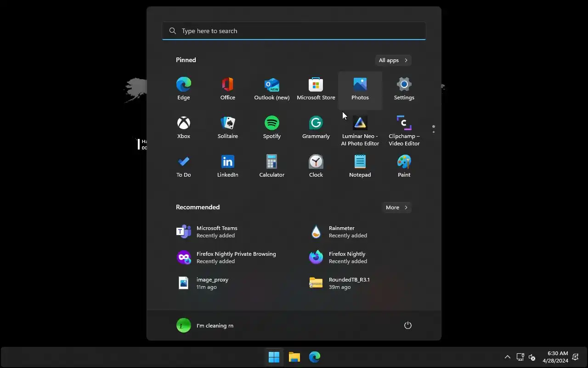Show hidden system tray icons
Screen dimensions: 588x368
click(508, 357)
